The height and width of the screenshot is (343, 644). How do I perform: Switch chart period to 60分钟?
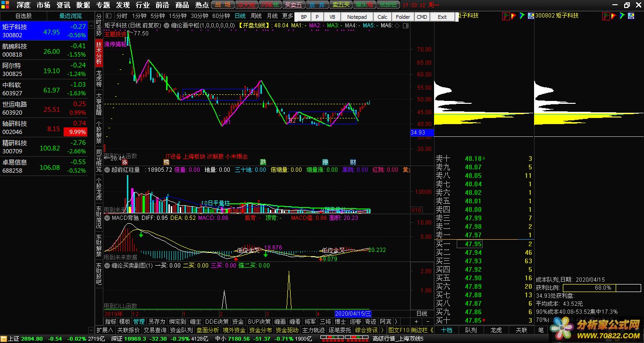pyautogui.click(x=221, y=16)
